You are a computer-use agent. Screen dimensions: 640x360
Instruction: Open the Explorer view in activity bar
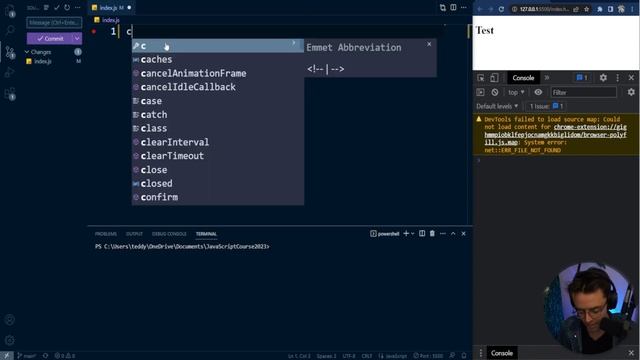pyautogui.click(x=10, y=10)
